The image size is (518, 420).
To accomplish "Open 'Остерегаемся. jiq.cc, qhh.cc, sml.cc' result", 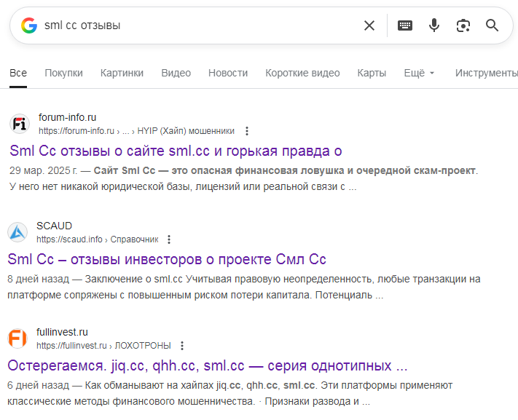I will (207, 365).
